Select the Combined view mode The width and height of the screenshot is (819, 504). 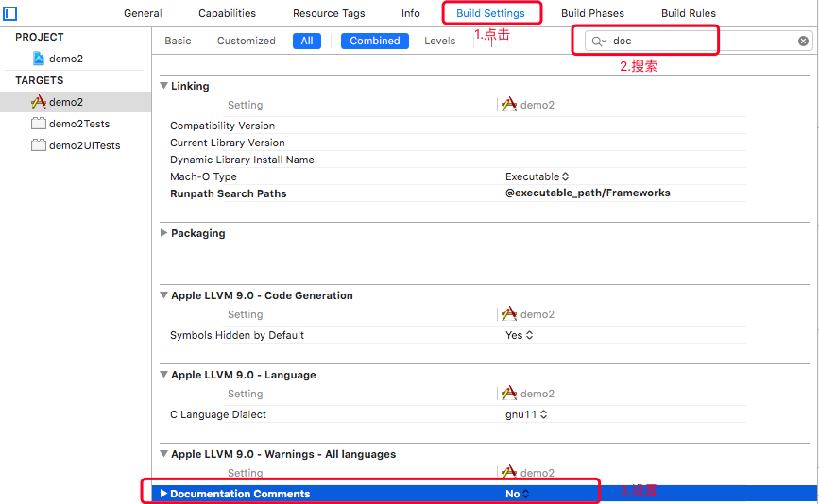click(x=375, y=41)
